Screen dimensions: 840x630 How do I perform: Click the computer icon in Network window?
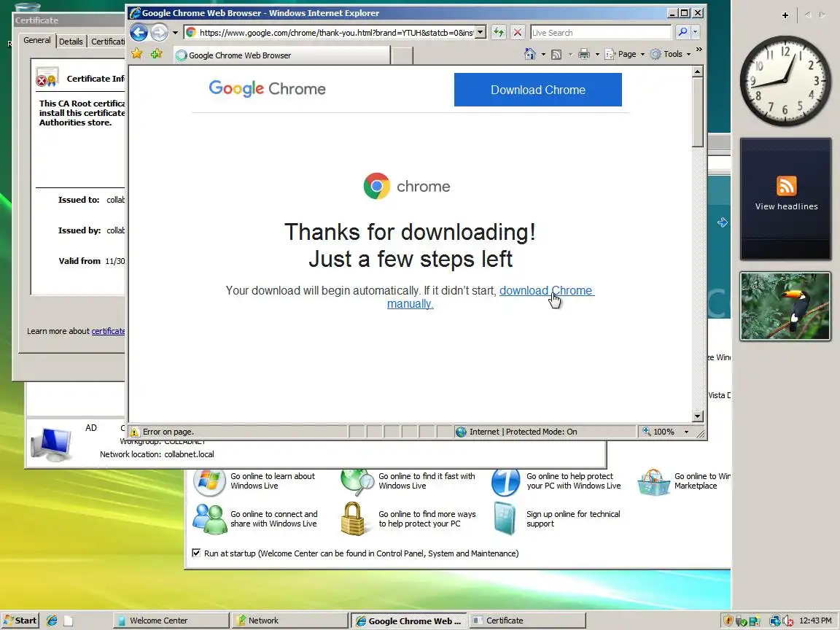click(52, 445)
